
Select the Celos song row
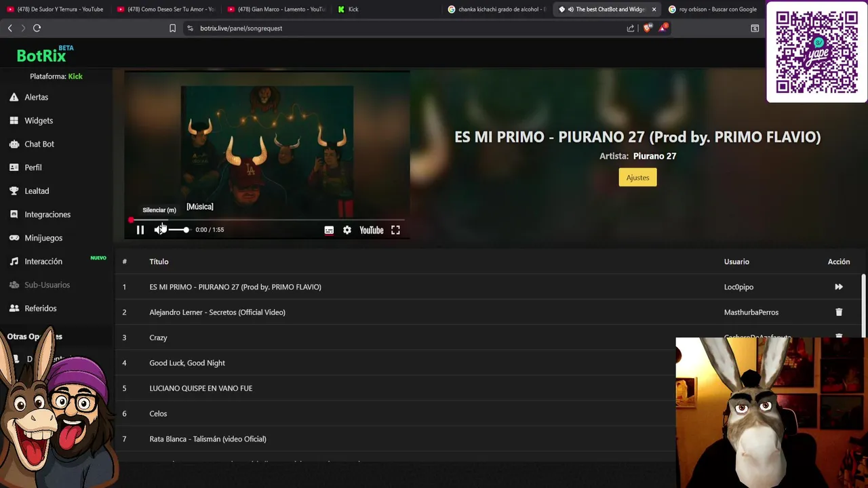(x=395, y=413)
